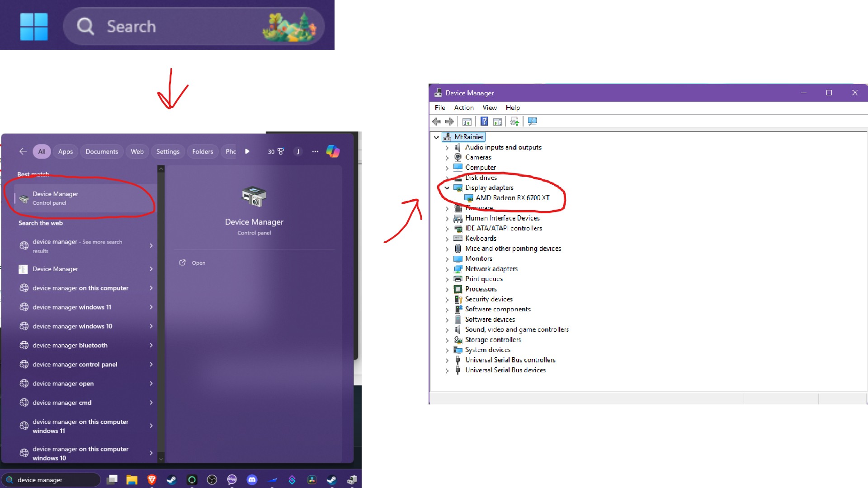The height and width of the screenshot is (488, 868).
Task: Expand the Network adapters category
Action: 447,269
